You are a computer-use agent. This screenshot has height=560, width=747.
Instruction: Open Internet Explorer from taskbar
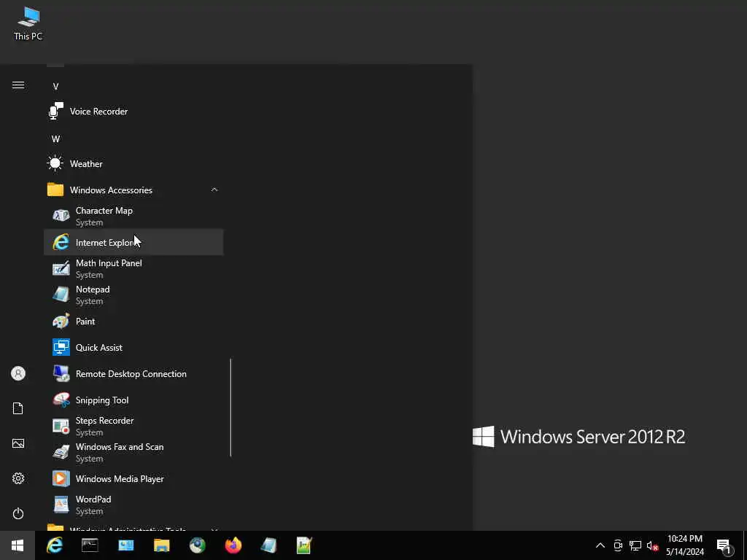[55, 545]
